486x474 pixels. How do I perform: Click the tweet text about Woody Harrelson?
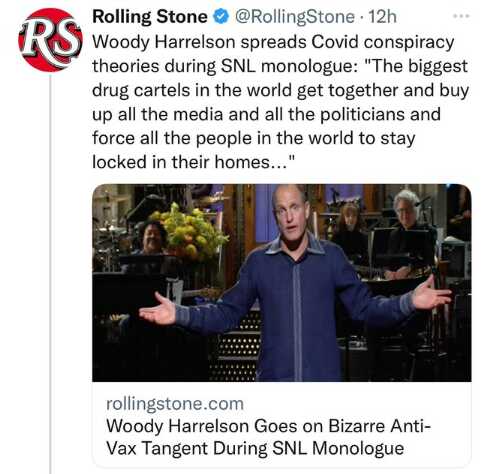(x=280, y=102)
